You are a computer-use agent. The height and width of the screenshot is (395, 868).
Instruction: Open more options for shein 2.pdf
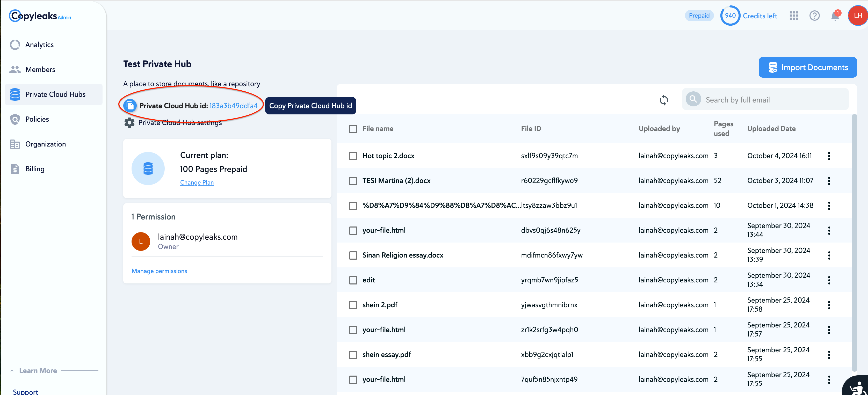coord(829,305)
